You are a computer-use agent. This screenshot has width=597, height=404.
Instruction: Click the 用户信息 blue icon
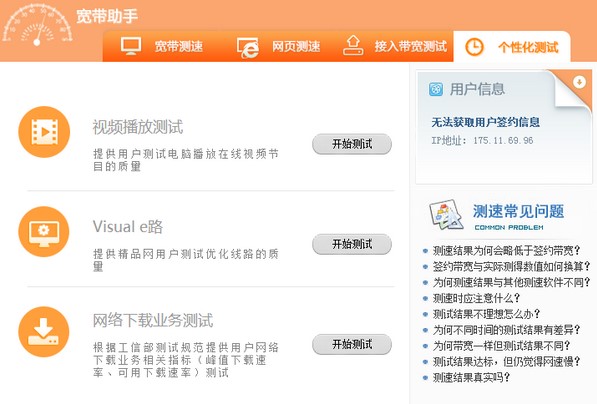pyautogui.click(x=436, y=89)
